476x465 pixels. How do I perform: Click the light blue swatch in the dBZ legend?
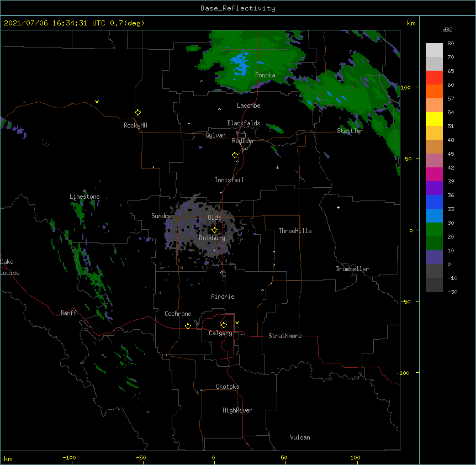[434, 216]
